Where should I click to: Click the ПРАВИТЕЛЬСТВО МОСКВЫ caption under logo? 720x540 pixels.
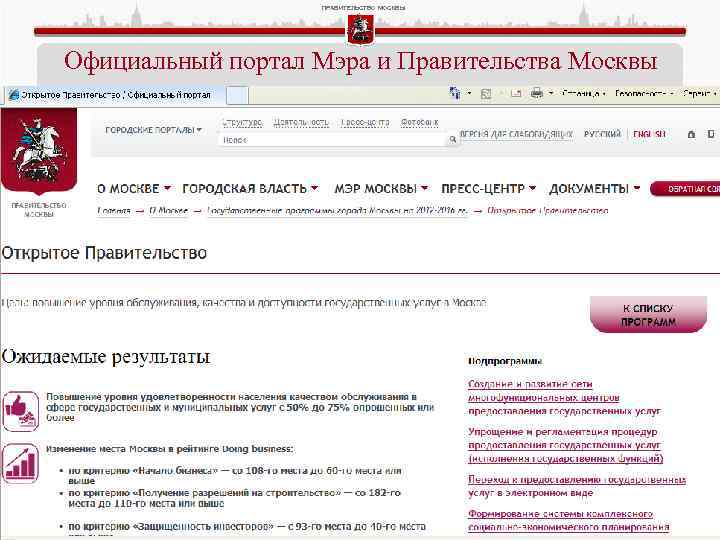[39, 210]
